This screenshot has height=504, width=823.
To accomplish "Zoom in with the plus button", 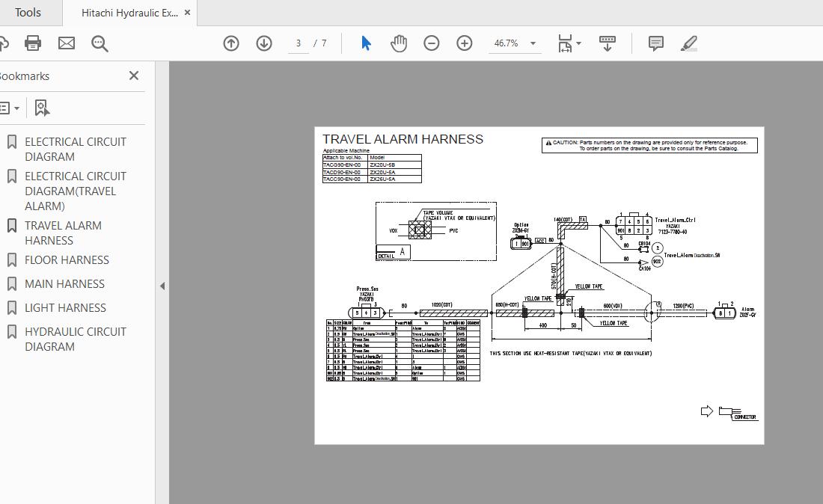I will click(x=465, y=43).
